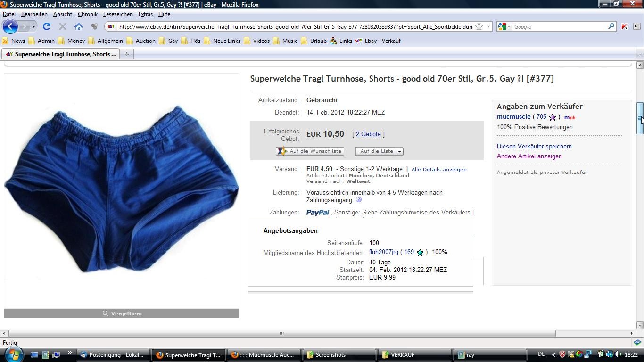Click the search magnifier in Google box

(x=611, y=26)
